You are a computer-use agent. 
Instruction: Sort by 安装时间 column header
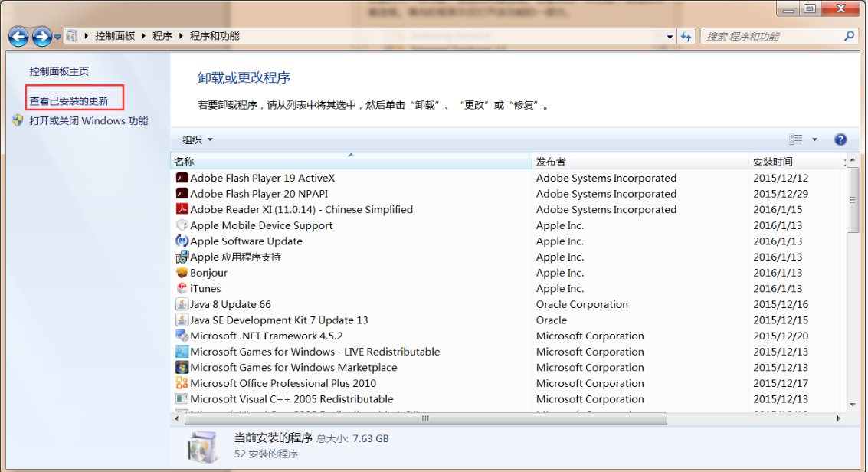tap(795, 161)
